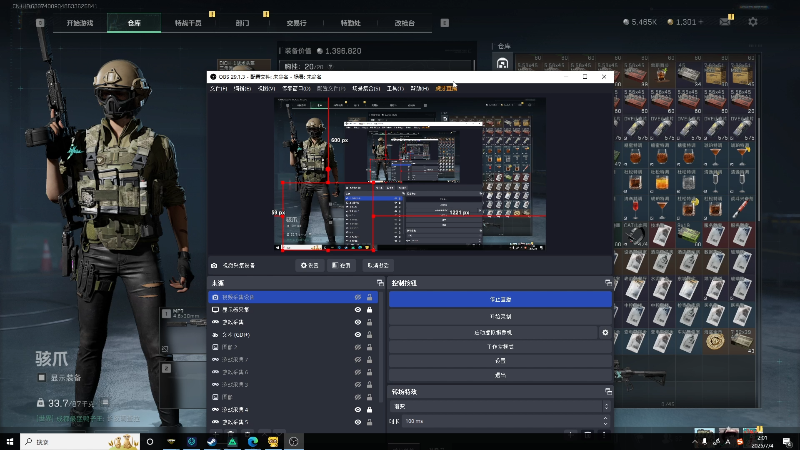This screenshot has height=450, width=800.
Task: Click the plus button next to currency 1.301
Action: pyautogui.click(x=701, y=22)
